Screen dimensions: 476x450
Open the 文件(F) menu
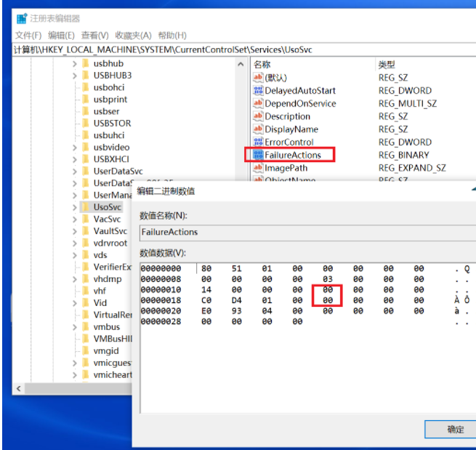[28, 35]
